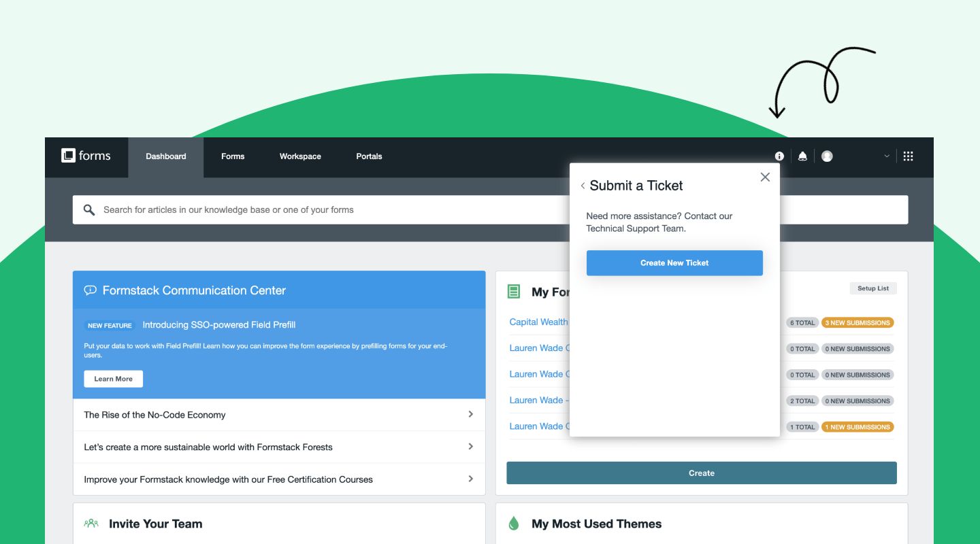The image size is (980, 544).
Task: Click the droplet icon beside My Most Used Themes
Action: coord(513,523)
